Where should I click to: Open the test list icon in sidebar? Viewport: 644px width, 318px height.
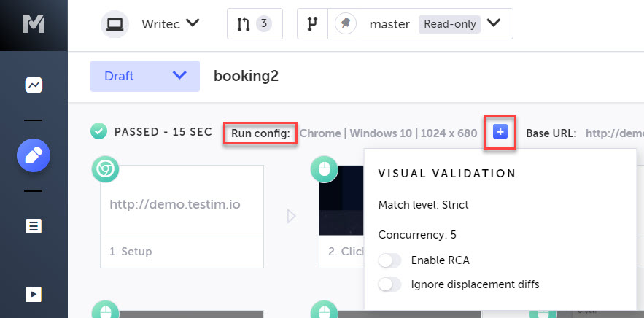tap(34, 226)
